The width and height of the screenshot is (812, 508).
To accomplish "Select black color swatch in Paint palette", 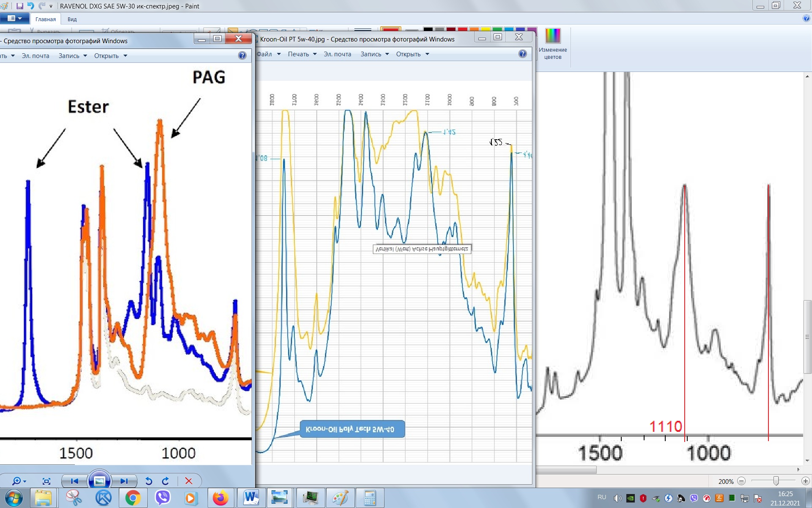I will click(428, 30).
